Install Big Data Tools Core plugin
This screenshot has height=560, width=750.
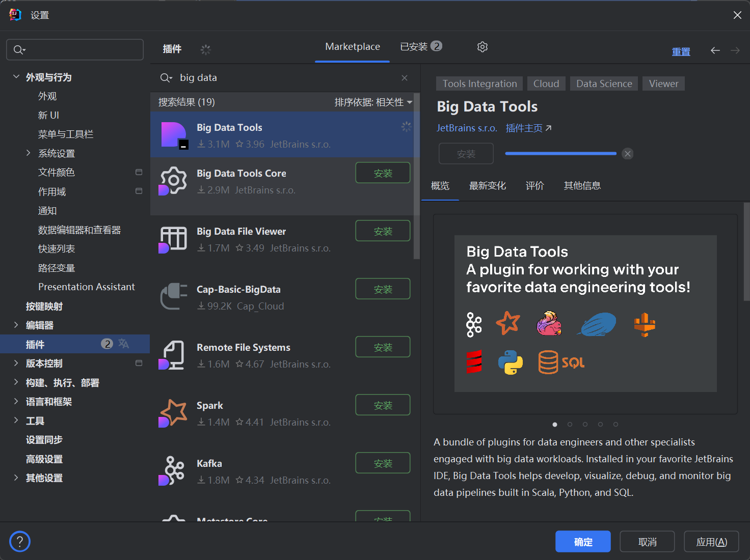(383, 173)
